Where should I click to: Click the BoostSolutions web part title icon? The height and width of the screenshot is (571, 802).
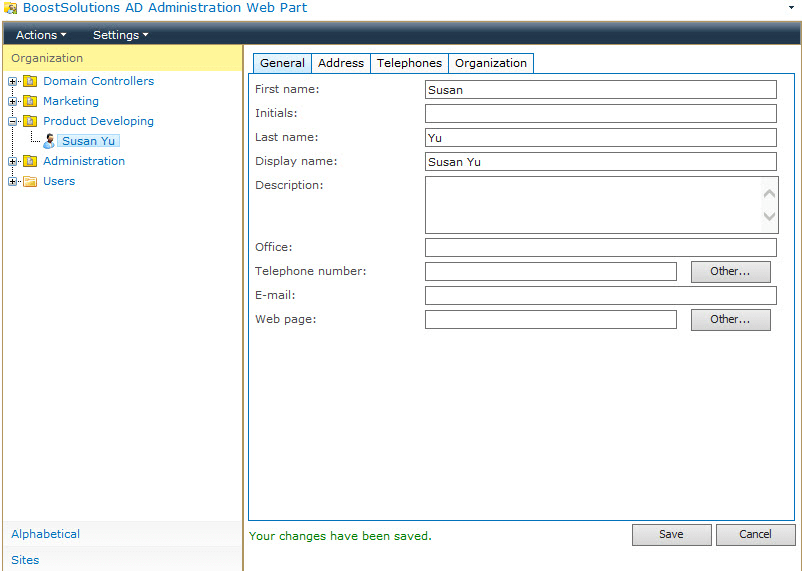(x=10, y=8)
